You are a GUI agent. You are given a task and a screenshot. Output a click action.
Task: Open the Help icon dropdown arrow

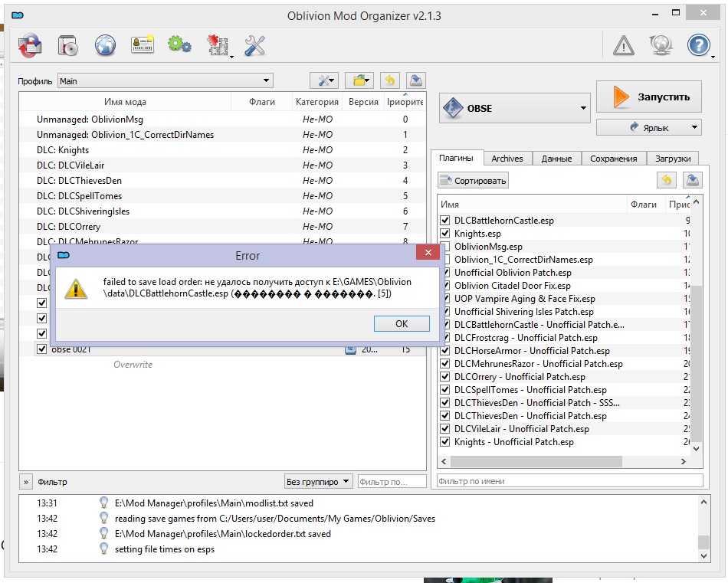(713, 57)
